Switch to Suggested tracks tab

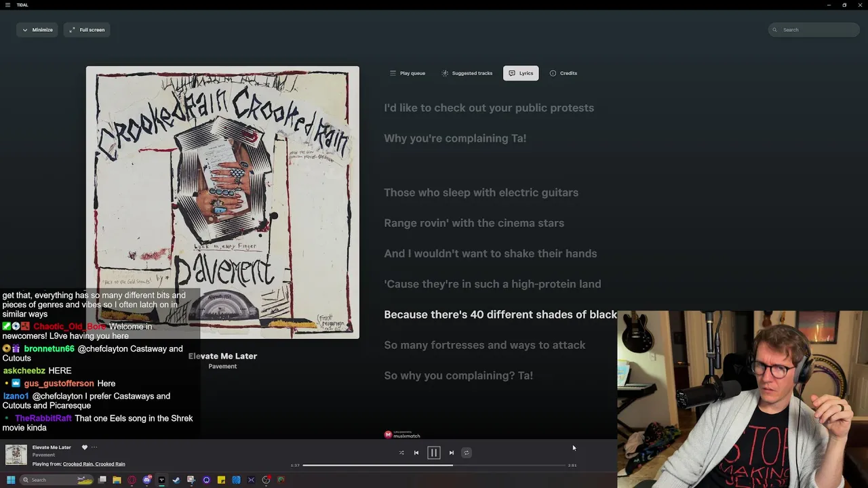pyautogui.click(x=467, y=73)
